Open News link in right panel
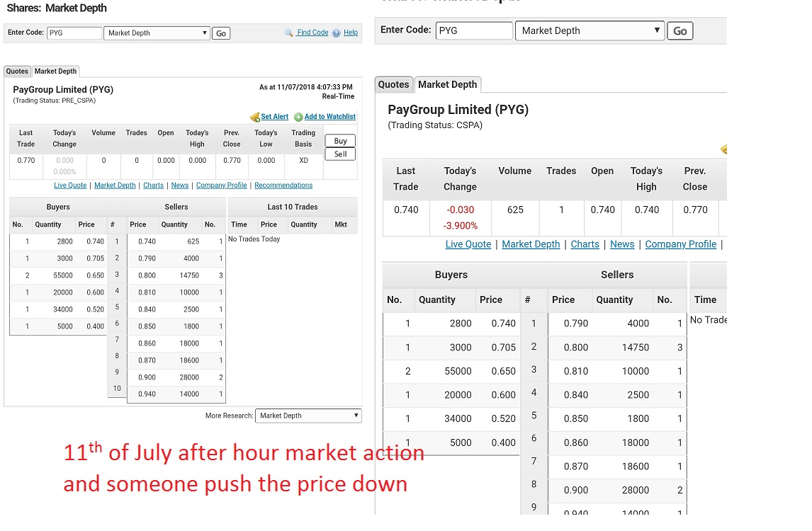812x531 pixels. click(x=622, y=244)
